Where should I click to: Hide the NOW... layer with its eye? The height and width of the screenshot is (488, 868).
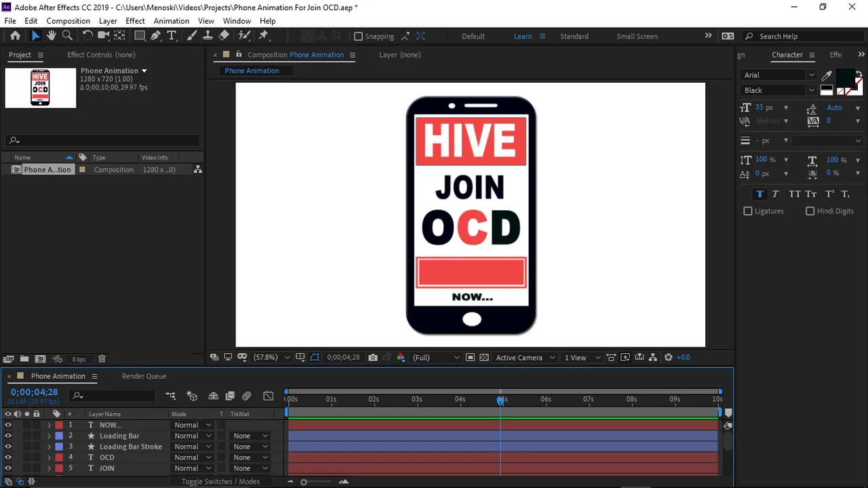pos(8,425)
